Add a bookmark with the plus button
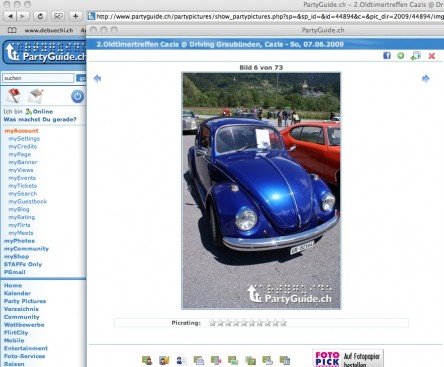The width and height of the screenshot is (444, 367). 75,16
